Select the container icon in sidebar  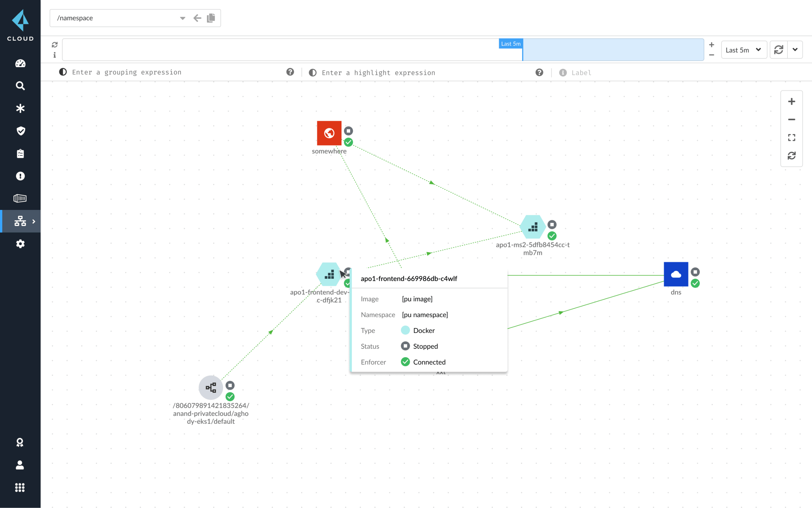pyautogui.click(x=20, y=198)
